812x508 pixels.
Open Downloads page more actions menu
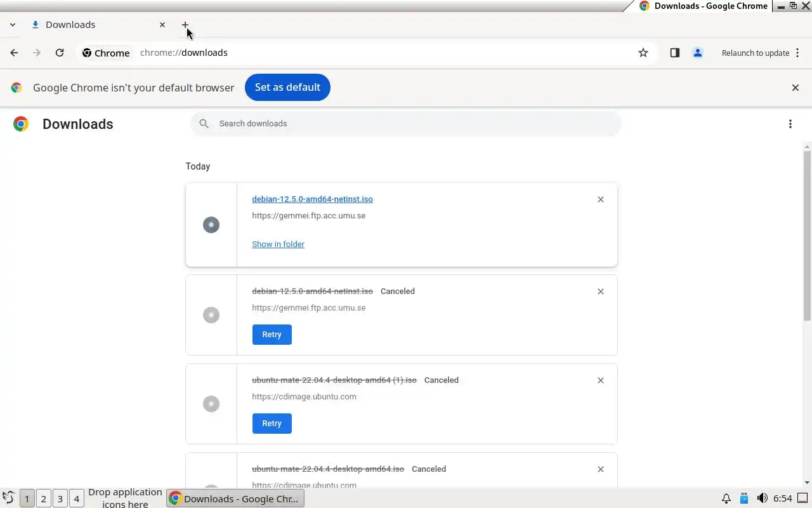pyautogui.click(x=790, y=124)
